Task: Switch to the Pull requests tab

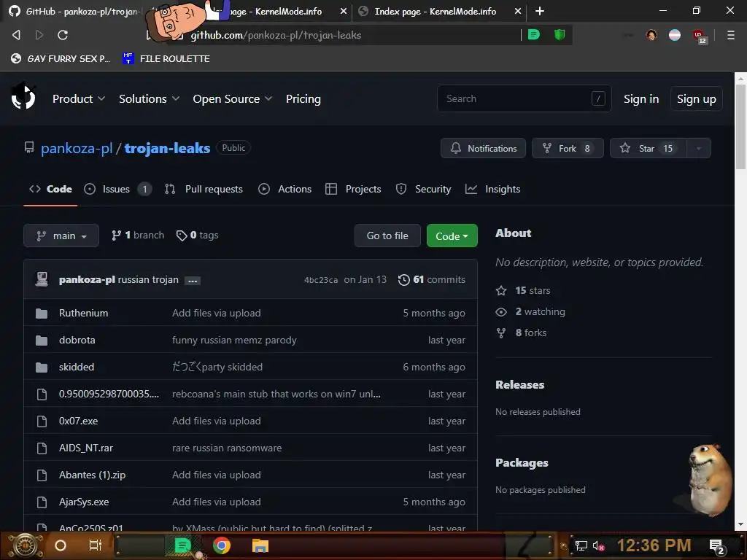Action: coord(204,189)
